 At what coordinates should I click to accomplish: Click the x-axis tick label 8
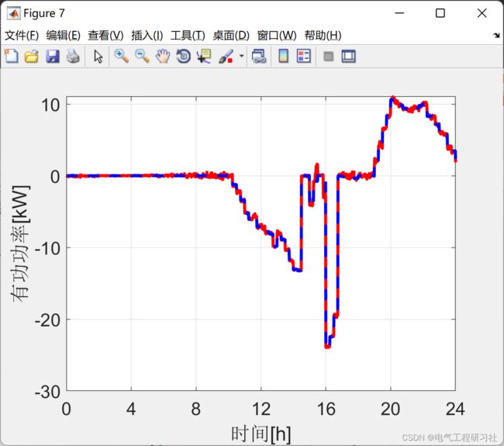[x=195, y=409]
